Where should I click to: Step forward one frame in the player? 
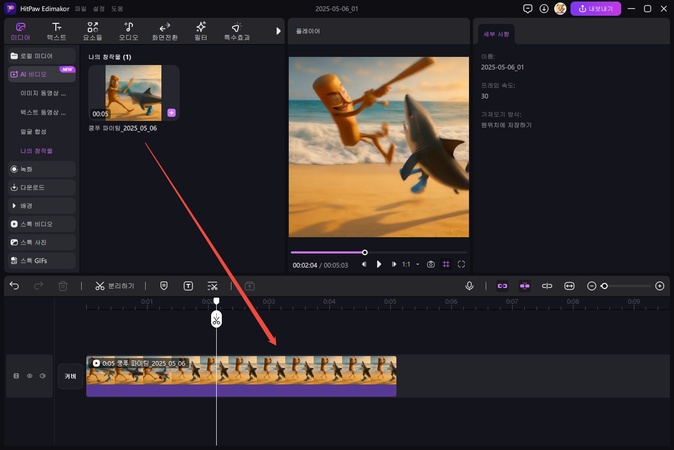tap(393, 264)
